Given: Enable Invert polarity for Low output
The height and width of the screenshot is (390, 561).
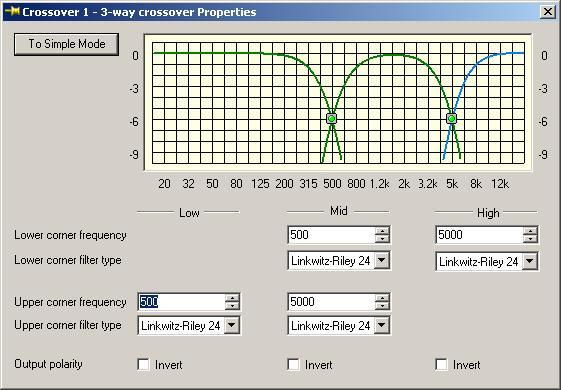Looking at the screenshot, I should [143, 365].
